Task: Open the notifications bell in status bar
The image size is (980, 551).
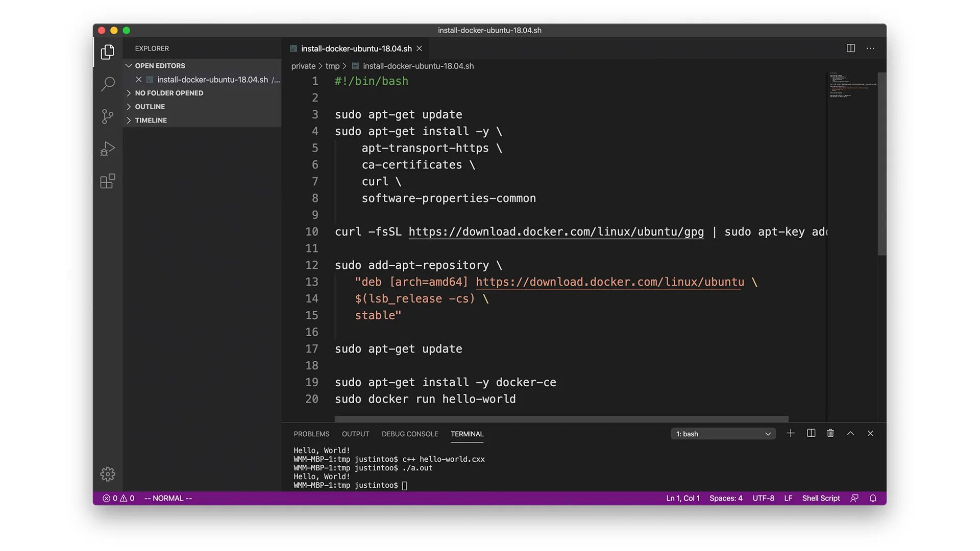Action: coord(873,498)
